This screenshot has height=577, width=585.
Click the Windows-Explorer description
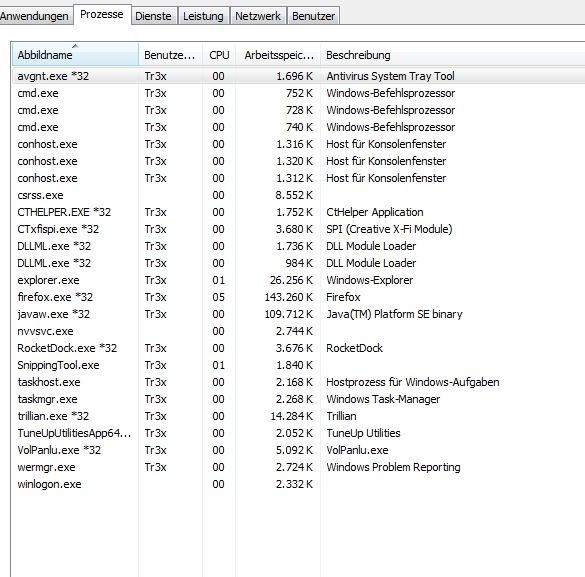[369, 280]
